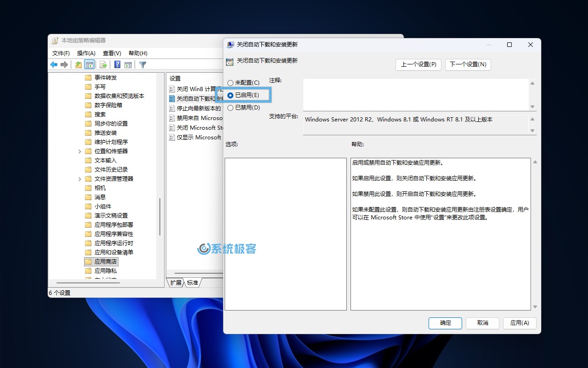Screen dimensions: 588x368
Task: Expand the 位置和传感器 tree node
Action: (x=79, y=151)
